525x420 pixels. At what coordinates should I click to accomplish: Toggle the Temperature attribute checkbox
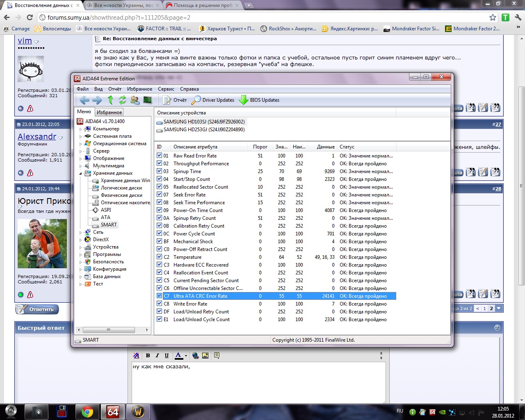tap(160, 257)
